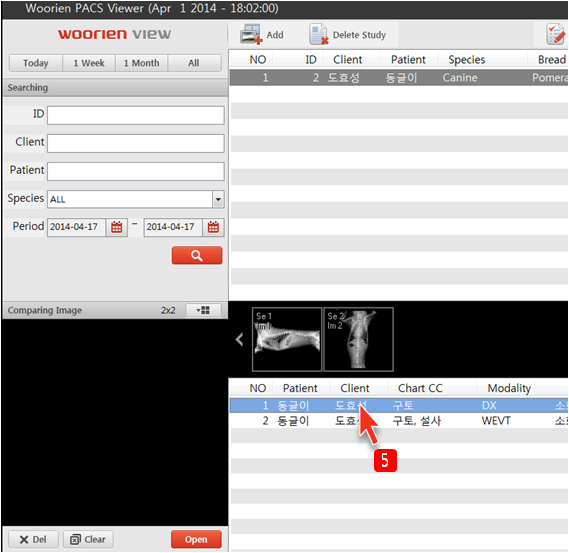Select the 1 Month filter tab

pyautogui.click(x=142, y=63)
